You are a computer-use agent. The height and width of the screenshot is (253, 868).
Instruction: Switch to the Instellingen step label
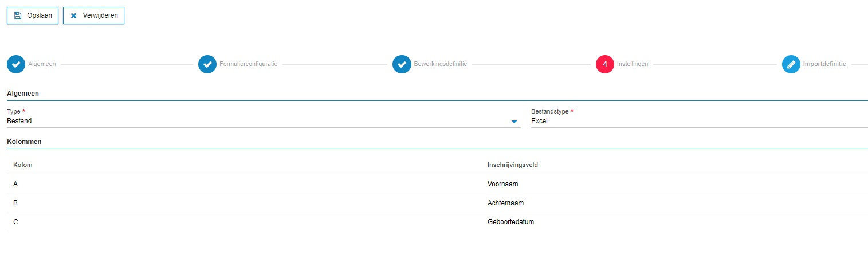(633, 64)
